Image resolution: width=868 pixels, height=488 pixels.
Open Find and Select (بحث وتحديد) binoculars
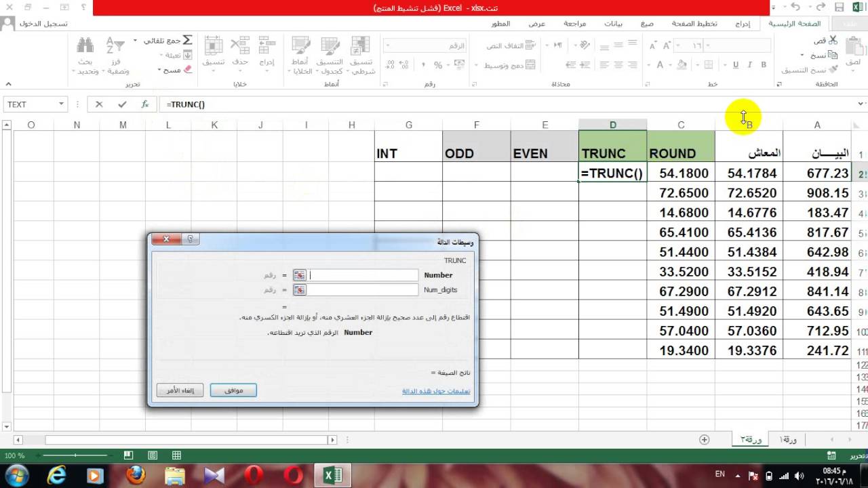tap(85, 55)
